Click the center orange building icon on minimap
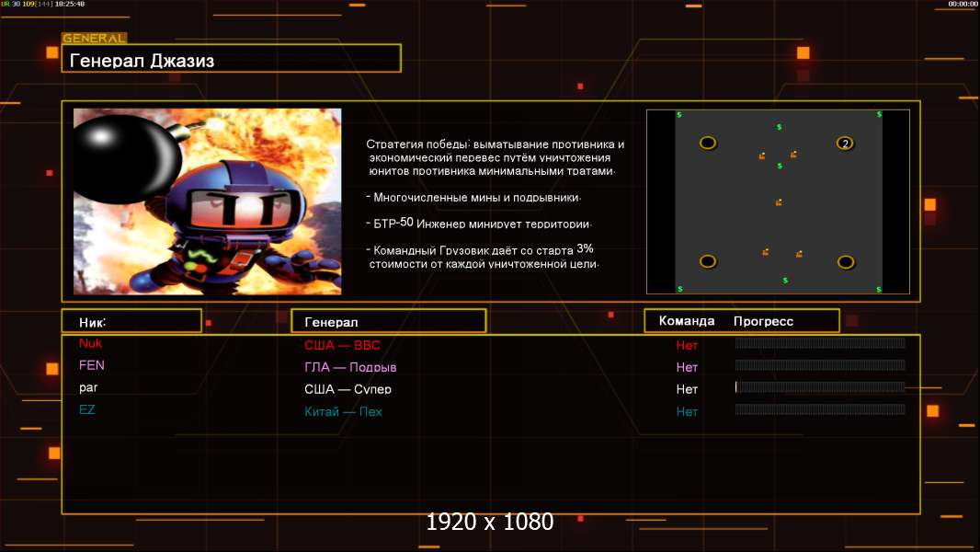This screenshot has width=980, height=552. tap(779, 202)
